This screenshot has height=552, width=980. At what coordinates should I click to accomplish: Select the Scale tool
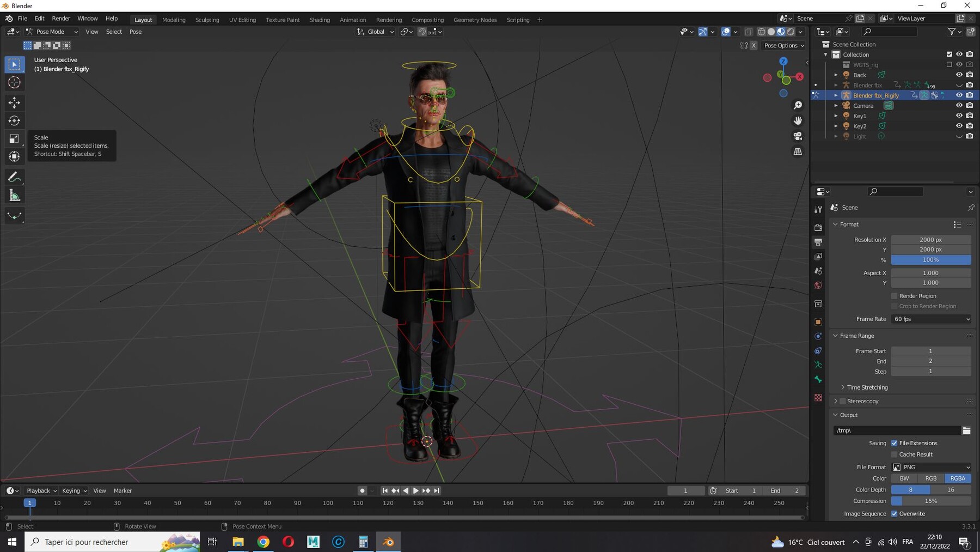click(x=15, y=139)
